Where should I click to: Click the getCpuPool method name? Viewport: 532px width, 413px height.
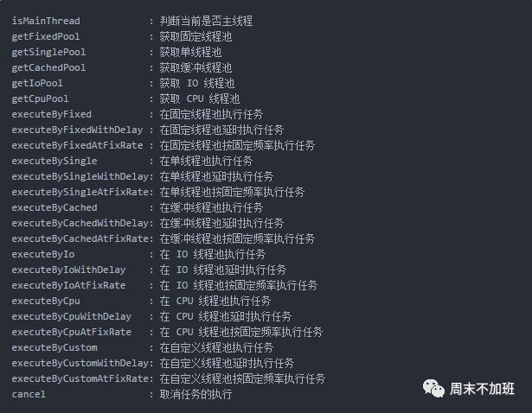(40, 98)
